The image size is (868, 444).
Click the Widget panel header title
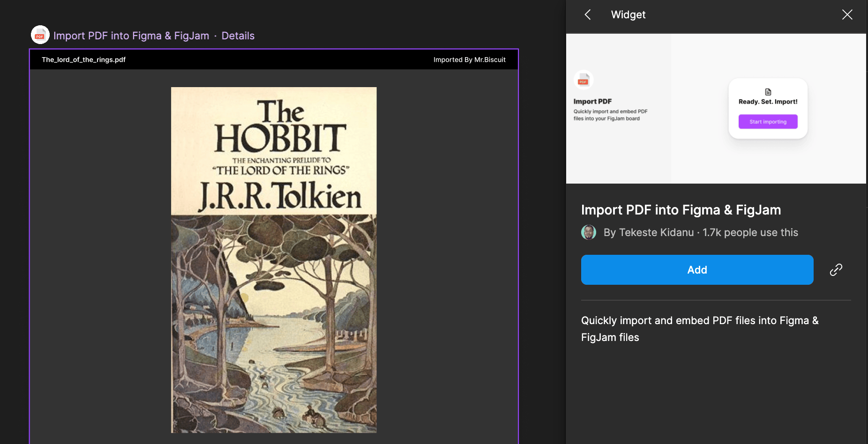[x=628, y=15]
